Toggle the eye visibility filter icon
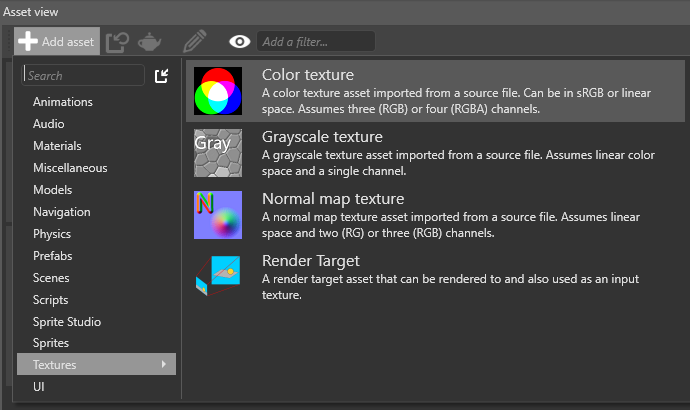 (x=239, y=41)
